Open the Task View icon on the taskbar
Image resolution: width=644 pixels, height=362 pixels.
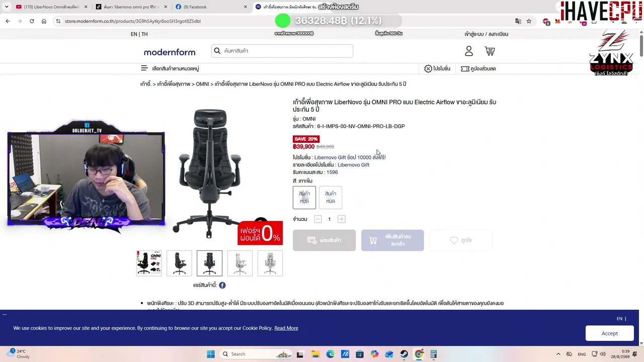(300, 354)
